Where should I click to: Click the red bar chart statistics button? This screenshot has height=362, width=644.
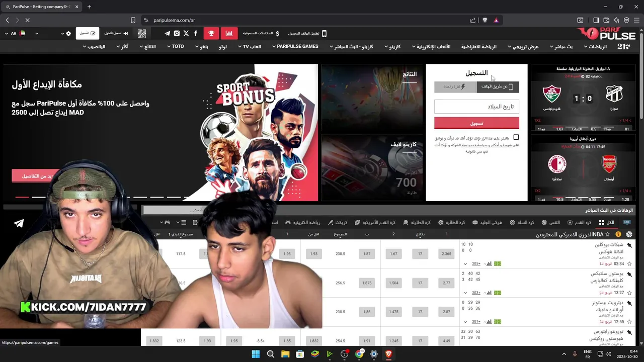[229, 34]
